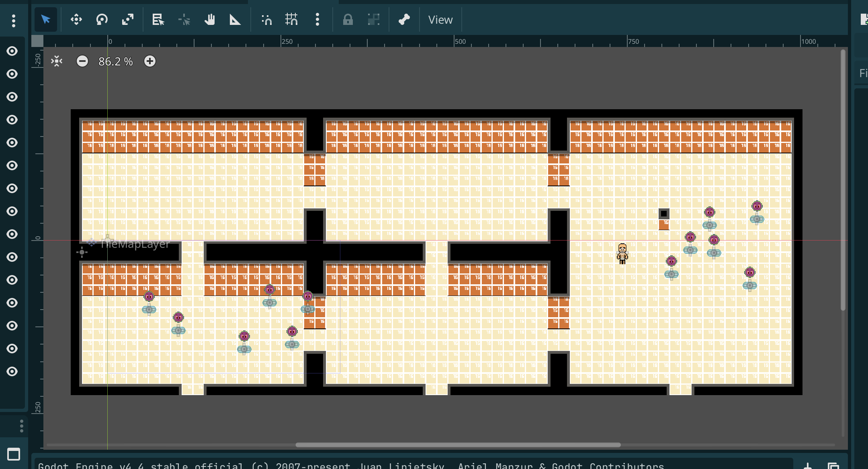Switch to Move Mode tool
This screenshot has width=868, height=469.
(76, 19)
